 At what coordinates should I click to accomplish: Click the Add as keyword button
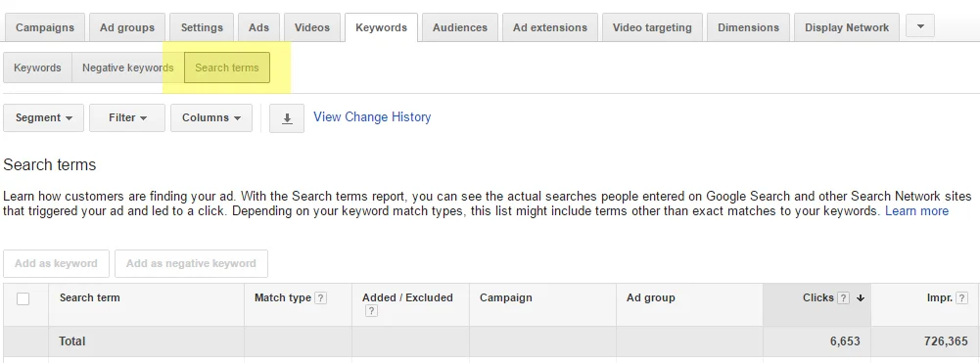tap(56, 263)
